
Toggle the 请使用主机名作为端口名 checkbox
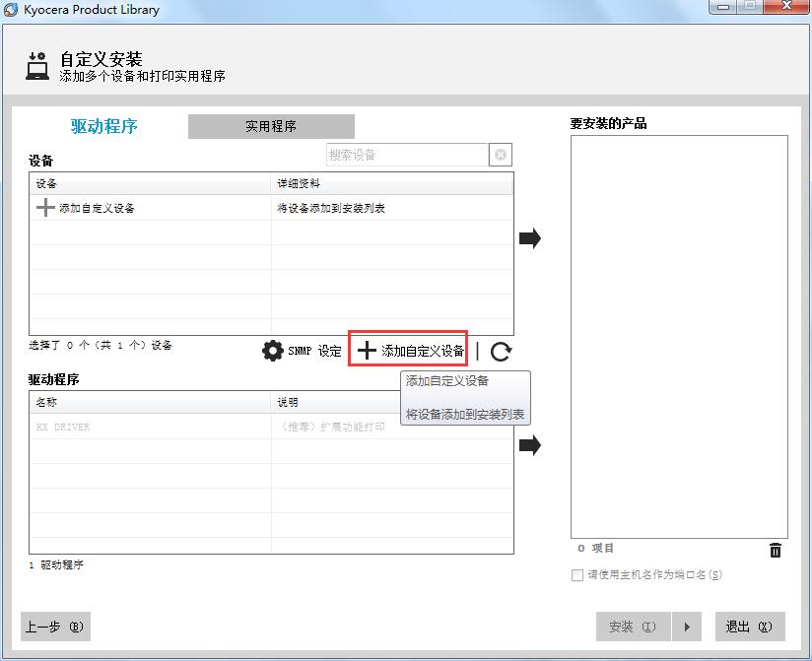576,575
